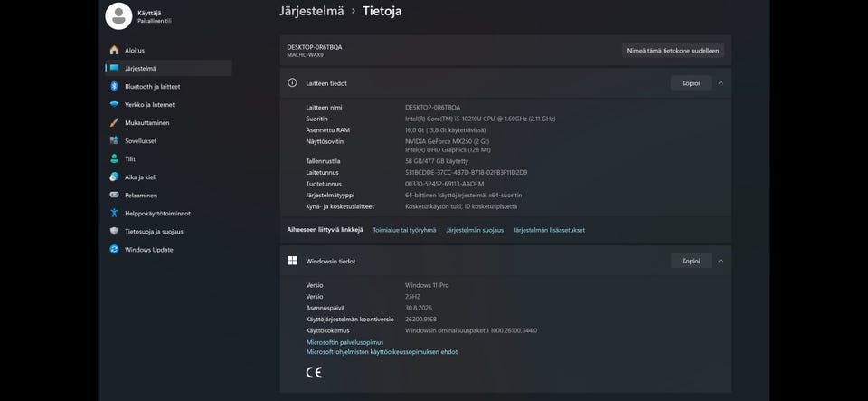Click the 26200.9168 build number
Image resolution: width=868 pixels, height=401 pixels.
pos(420,319)
